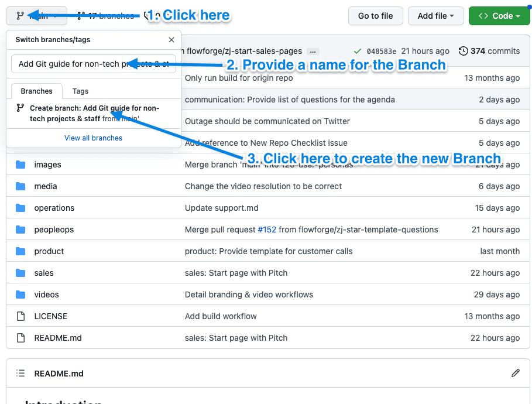This screenshot has height=404, width=532.
Task: Click the pencil icon to edit README.md
Action: pyautogui.click(x=516, y=373)
